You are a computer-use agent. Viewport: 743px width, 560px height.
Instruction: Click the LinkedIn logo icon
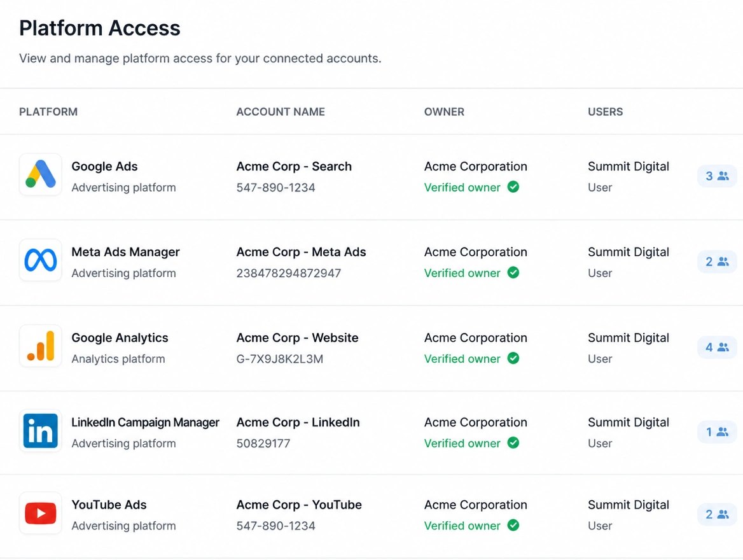[x=41, y=431]
